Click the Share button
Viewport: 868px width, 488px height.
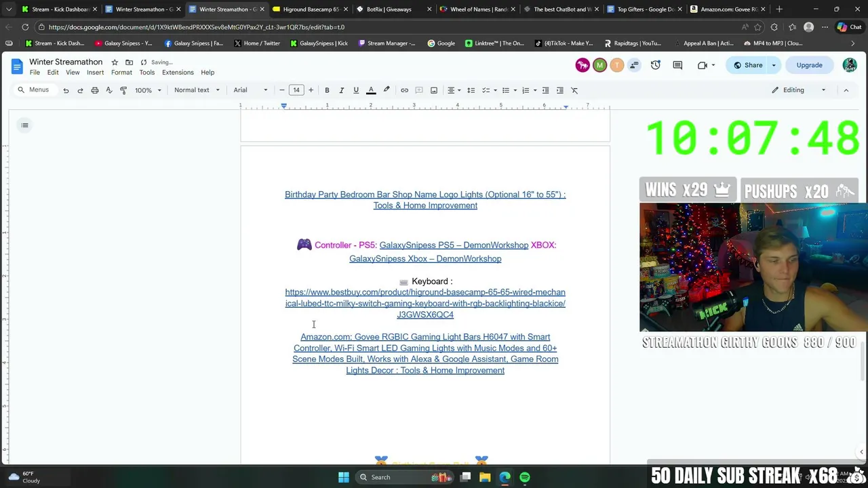(x=747, y=65)
